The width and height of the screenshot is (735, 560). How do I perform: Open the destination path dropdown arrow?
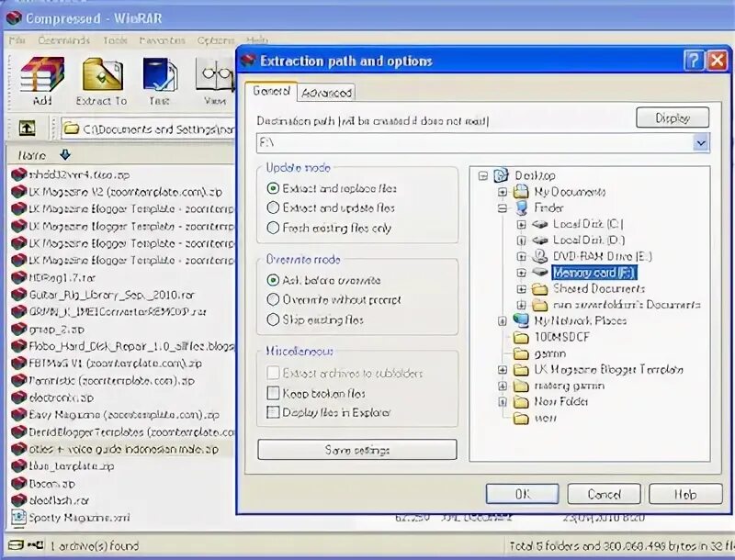701,143
